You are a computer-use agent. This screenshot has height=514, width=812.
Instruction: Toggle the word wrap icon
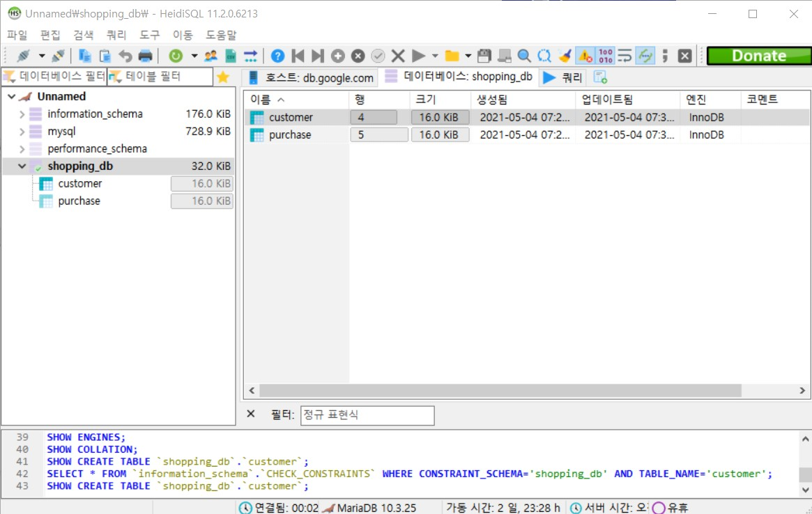coord(625,56)
